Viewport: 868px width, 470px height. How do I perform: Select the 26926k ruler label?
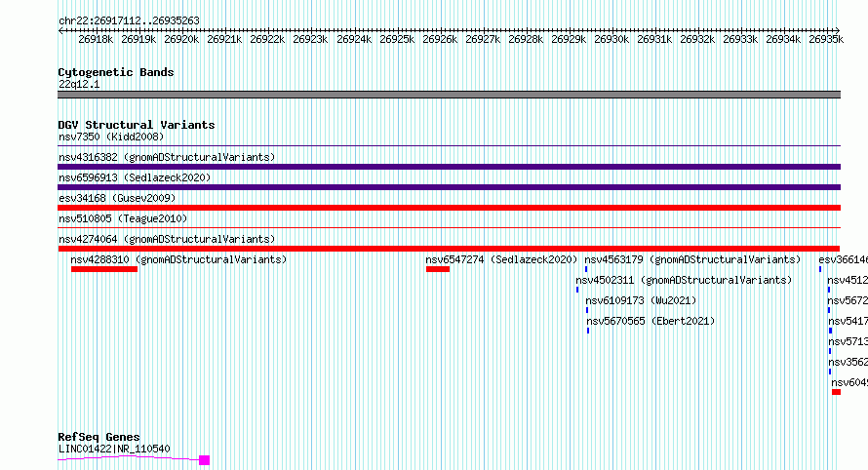[440, 39]
